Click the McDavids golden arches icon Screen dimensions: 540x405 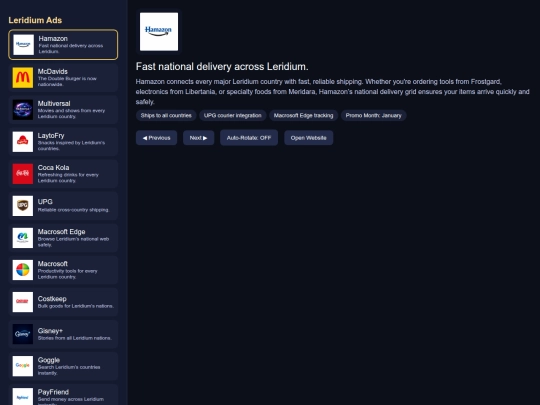pos(23,77)
